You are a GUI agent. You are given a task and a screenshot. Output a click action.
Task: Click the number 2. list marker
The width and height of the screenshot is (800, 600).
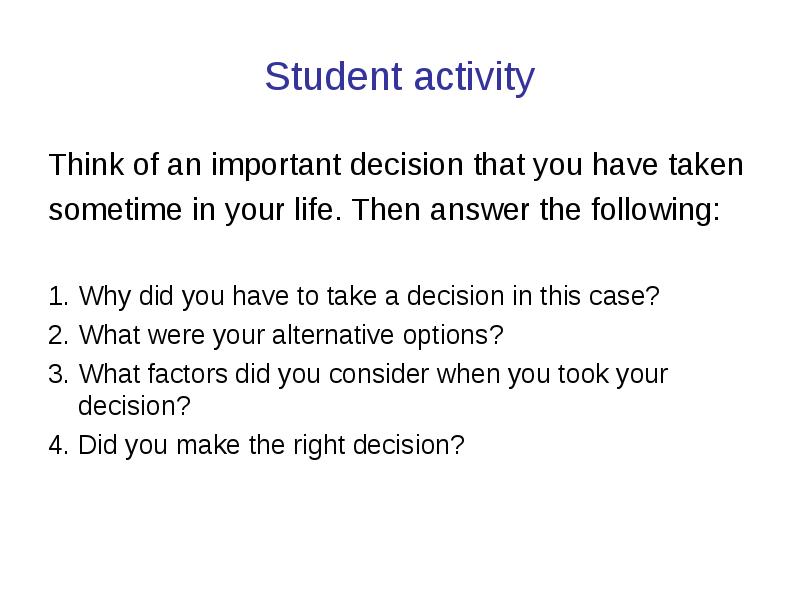coord(58,336)
